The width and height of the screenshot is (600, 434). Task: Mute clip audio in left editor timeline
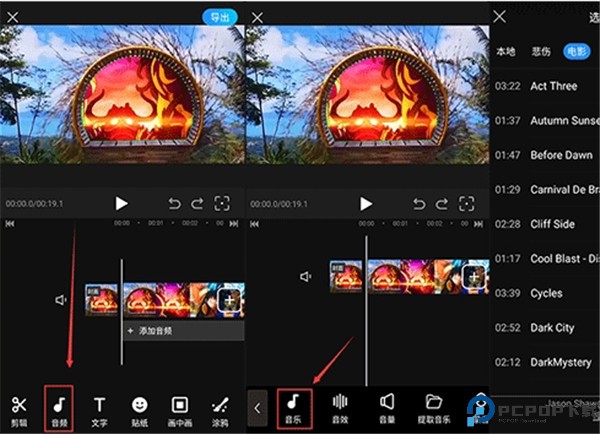(x=61, y=300)
